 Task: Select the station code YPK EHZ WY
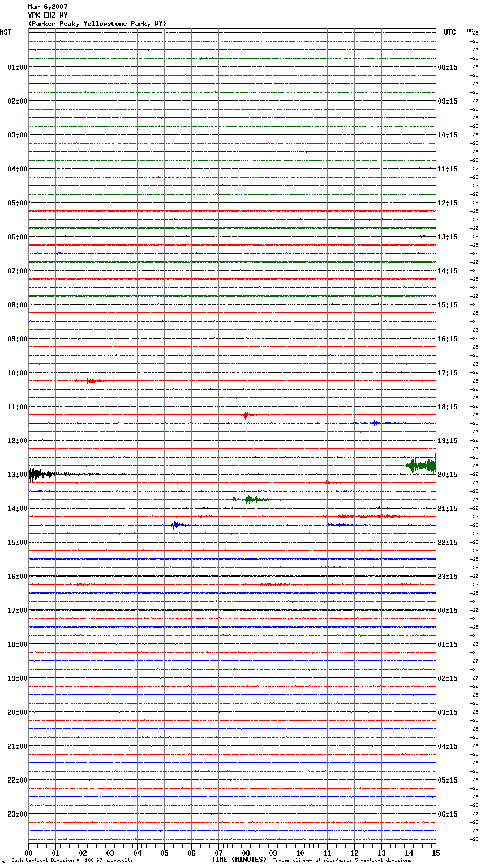48,15
